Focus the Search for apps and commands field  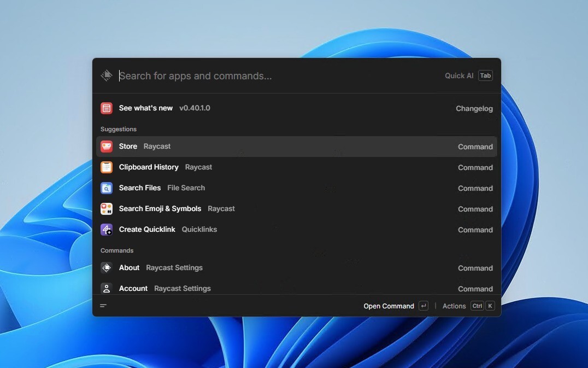[273, 76]
